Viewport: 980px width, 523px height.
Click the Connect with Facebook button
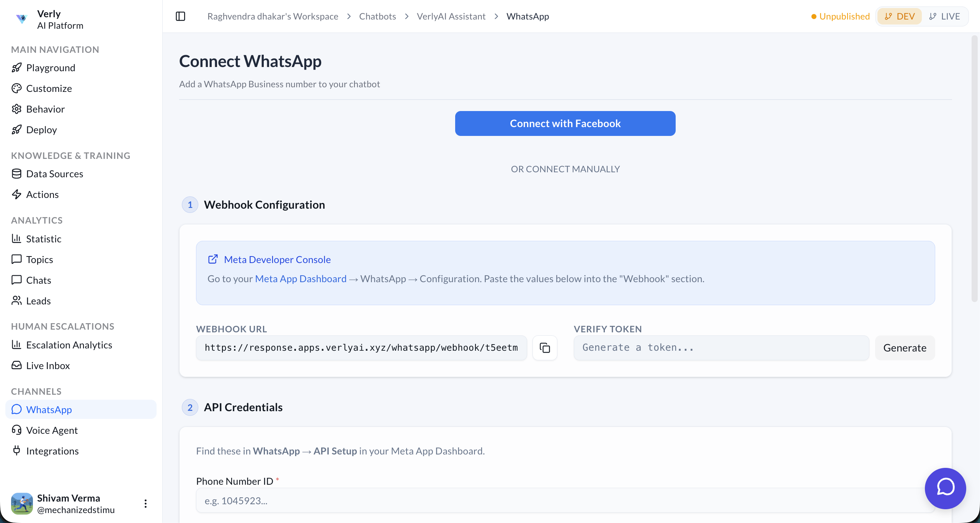pos(565,123)
